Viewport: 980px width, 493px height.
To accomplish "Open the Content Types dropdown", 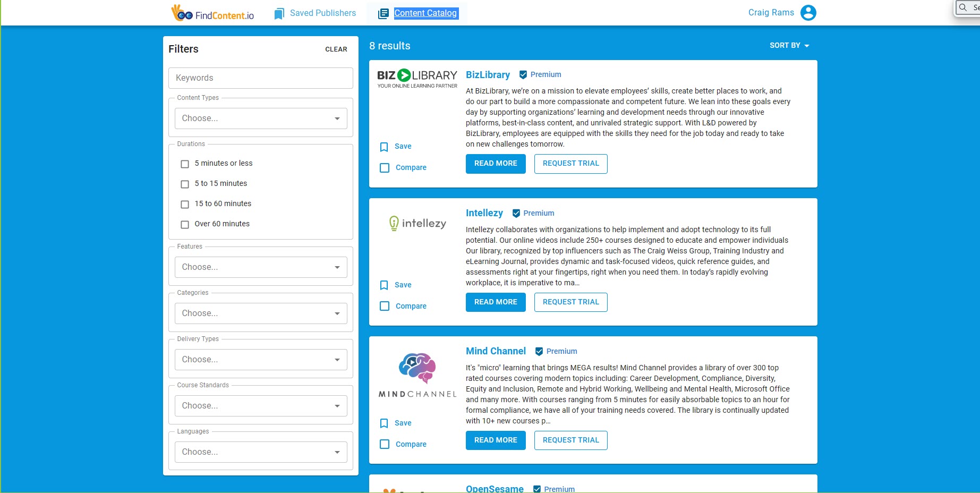I will (261, 118).
